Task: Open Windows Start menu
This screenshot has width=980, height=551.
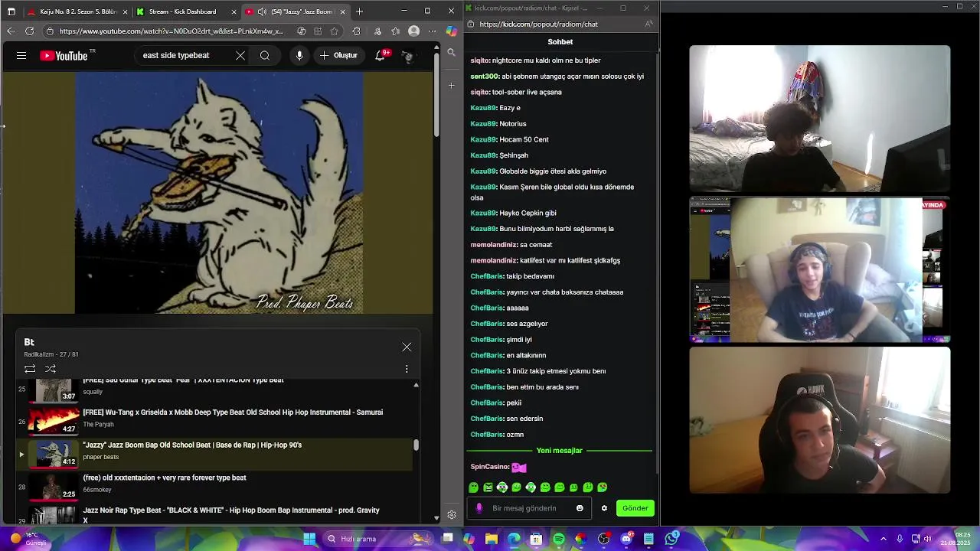Action: point(309,539)
